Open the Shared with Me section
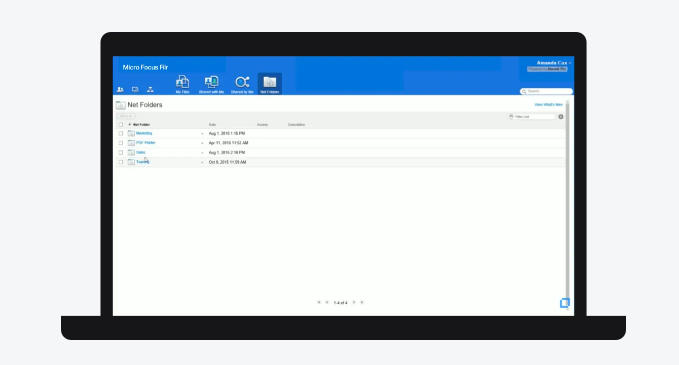 [x=211, y=84]
